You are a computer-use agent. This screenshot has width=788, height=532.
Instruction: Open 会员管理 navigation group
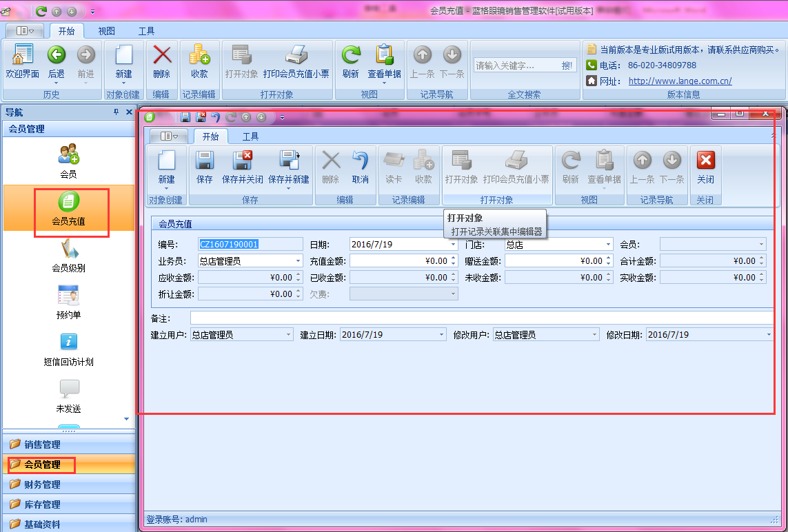(x=69, y=464)
